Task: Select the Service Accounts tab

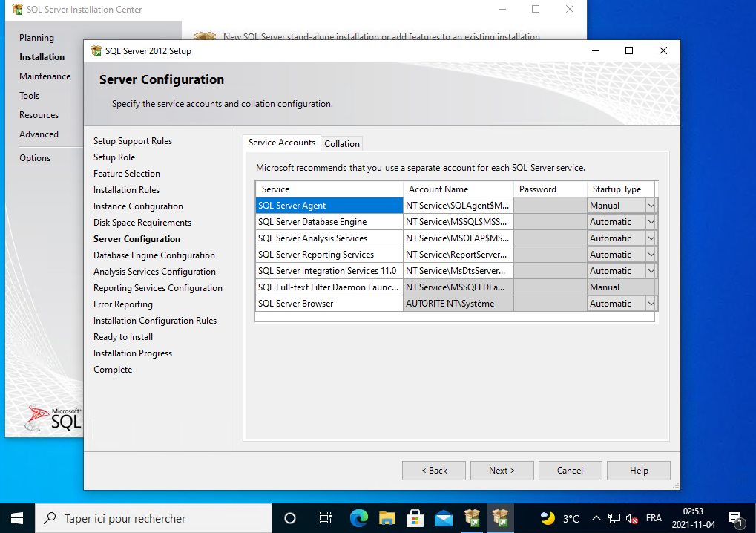Action: coord(282,143)
